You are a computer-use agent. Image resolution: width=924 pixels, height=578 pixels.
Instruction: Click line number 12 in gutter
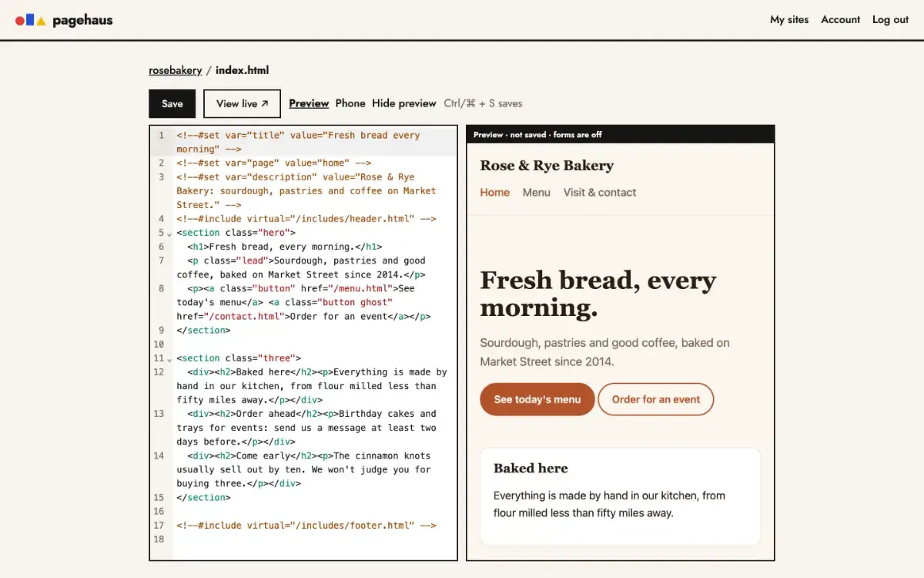(x=159, y=372)
